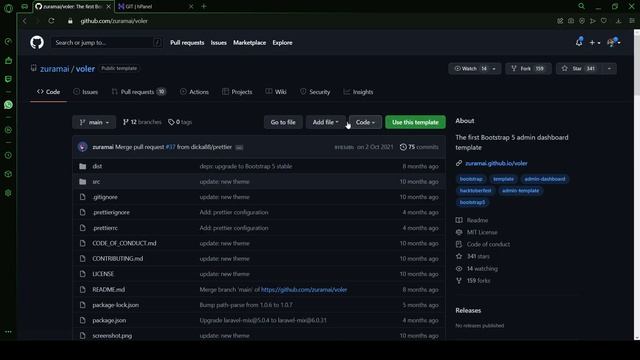Click the 0 tags link
Screen dimensions: 640x360
tap(180, 122)
